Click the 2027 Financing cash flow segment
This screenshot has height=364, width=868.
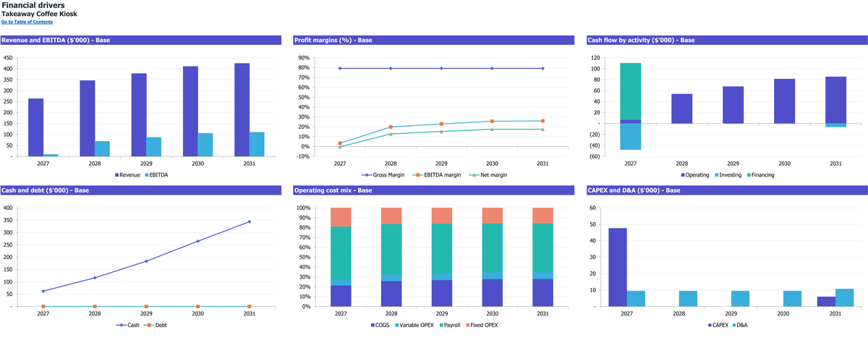click(x=631, y=91)
